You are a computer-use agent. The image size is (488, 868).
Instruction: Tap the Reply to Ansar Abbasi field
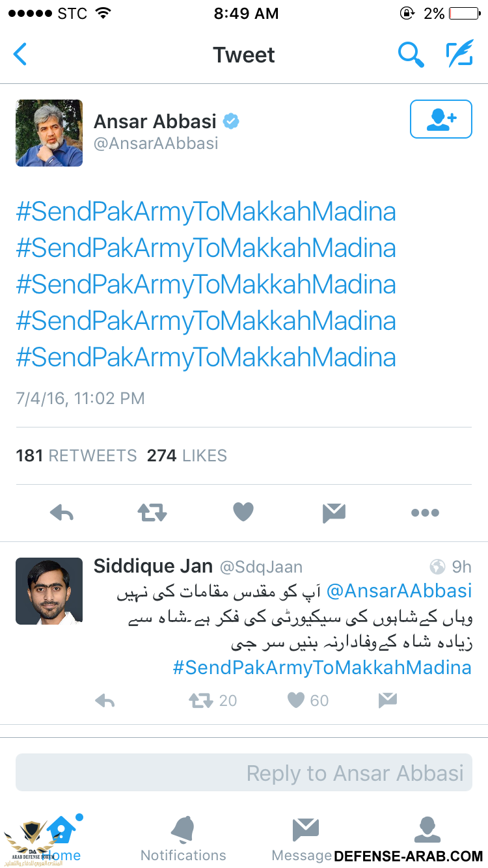(x=244, y=773)
